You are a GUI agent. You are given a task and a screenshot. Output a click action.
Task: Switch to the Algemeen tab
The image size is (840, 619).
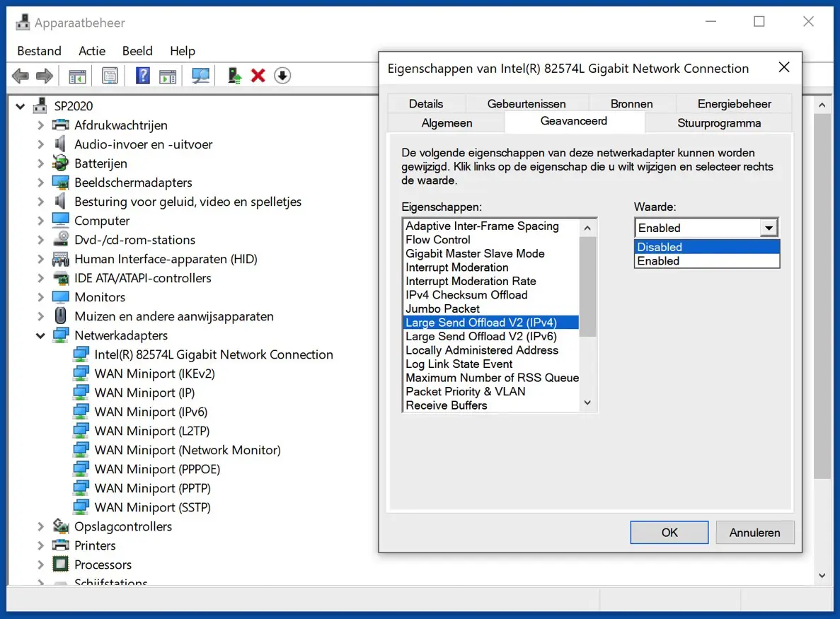pos(447,123)
